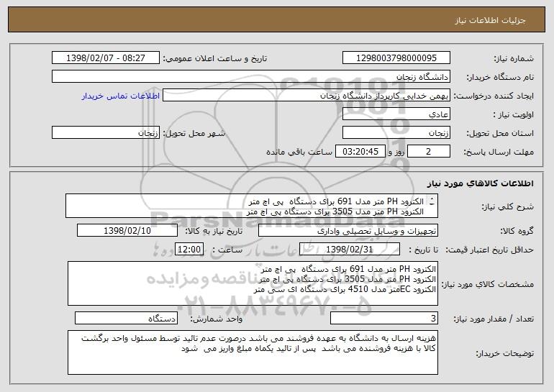
Task: Select the priority field عادی
Action: (x=396, y=114)
